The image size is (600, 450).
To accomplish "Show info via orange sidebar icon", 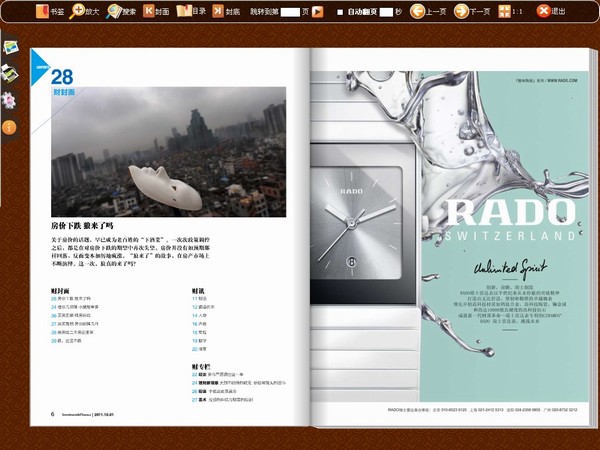I will click(9, 127).
